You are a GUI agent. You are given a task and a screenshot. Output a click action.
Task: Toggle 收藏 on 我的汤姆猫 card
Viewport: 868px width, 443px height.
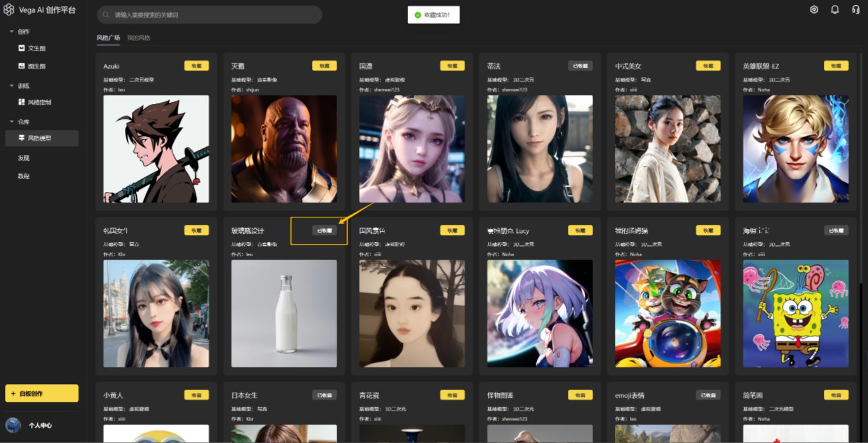coord(708,230)
